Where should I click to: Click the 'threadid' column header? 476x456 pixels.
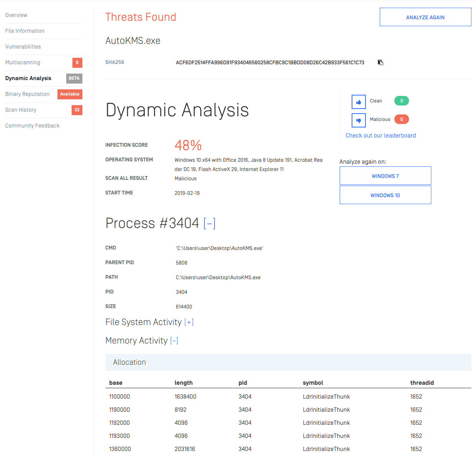[422, 383]
